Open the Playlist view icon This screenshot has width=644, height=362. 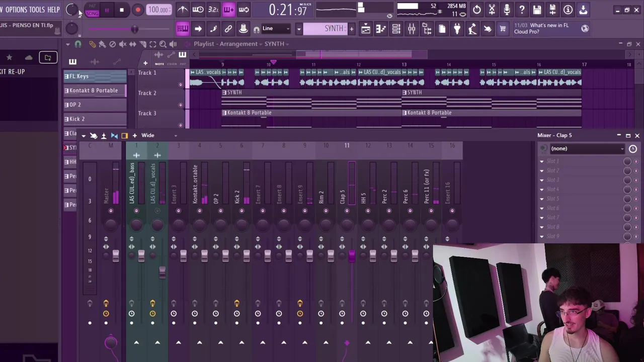[x=366, y=29]
